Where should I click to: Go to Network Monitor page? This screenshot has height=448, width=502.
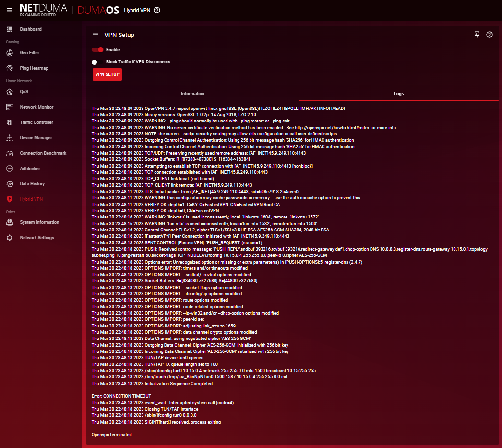36,107
